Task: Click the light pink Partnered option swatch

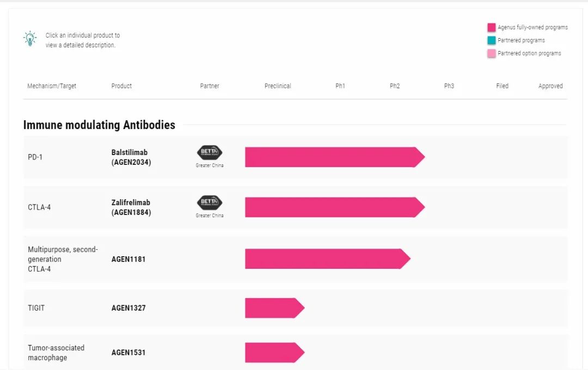Action: (492, 53)
